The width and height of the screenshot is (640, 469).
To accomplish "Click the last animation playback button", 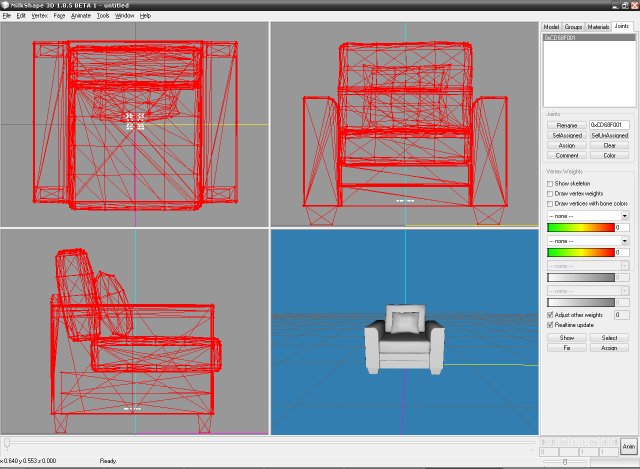I will pyautogui.click(x=613, y=441).
